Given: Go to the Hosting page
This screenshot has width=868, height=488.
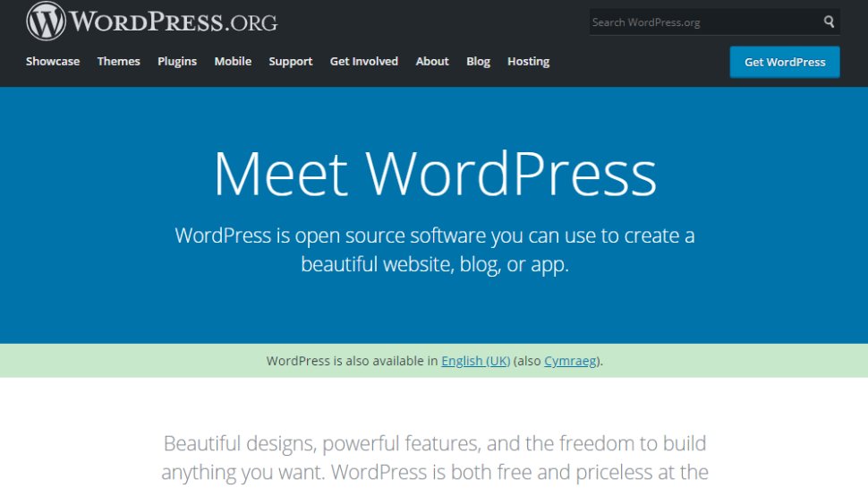Looking at the screenshot, I should coord(529,62).
